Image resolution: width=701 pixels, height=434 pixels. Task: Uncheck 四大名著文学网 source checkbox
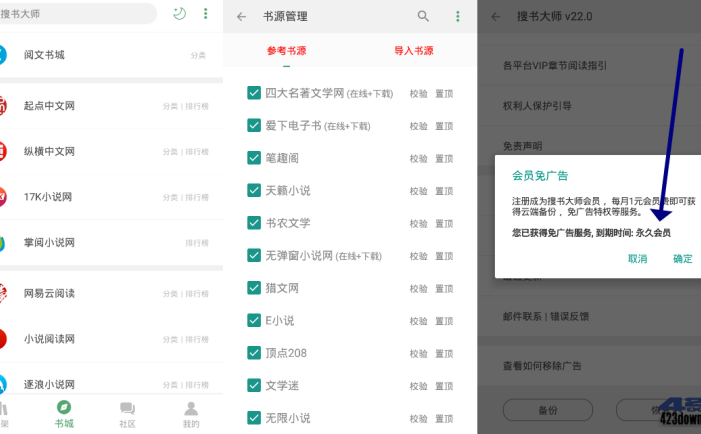tap(254, 93)
